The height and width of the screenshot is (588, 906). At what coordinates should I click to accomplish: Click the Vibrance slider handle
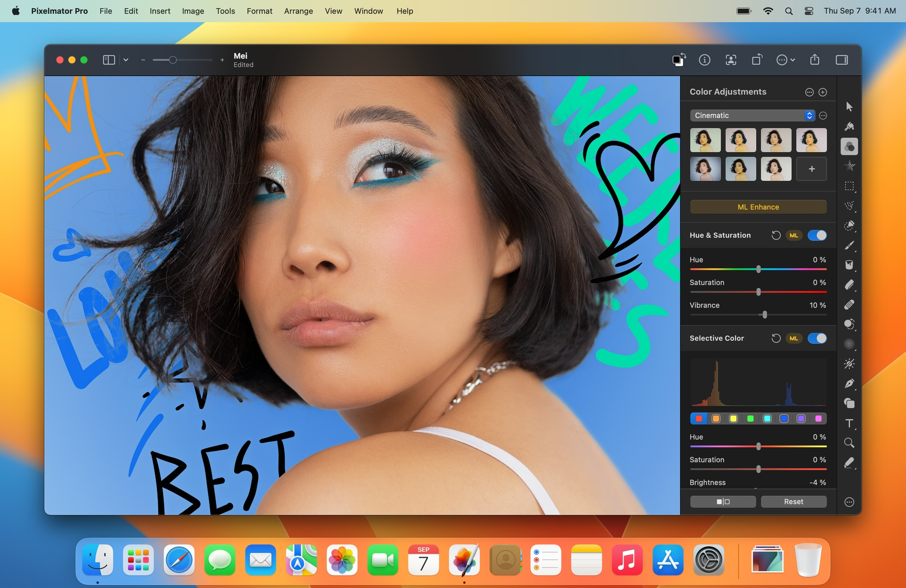[765, 315]
